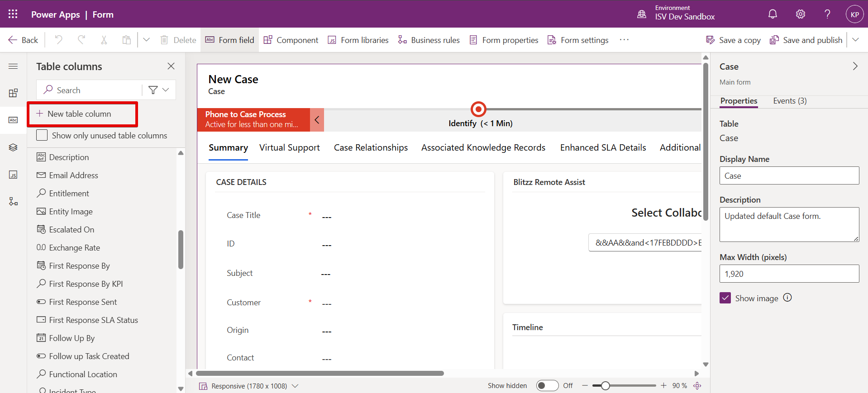
Task: Toggle the Show image checkbox
Action: click(725, 298)
